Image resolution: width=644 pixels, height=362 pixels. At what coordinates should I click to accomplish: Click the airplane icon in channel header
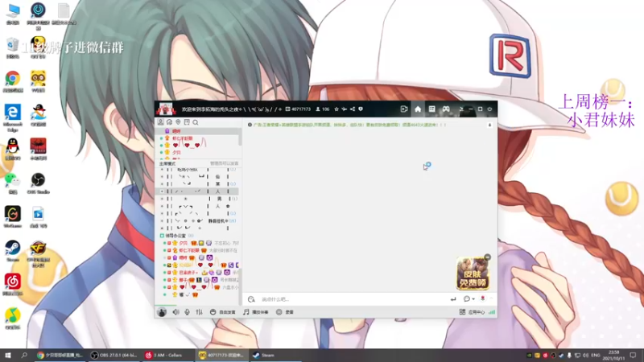pyautogui.click(x=345, y=109)
